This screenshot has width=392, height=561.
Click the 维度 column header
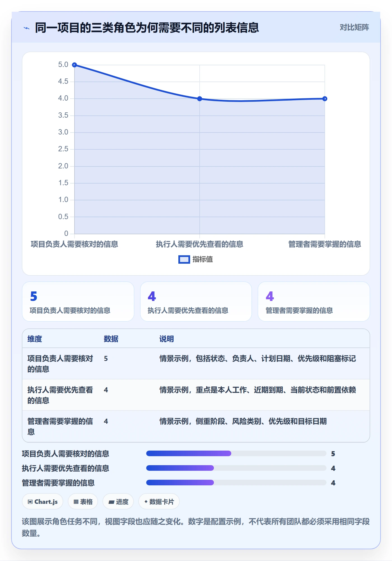pyautogui.click(x=35, y=339)
